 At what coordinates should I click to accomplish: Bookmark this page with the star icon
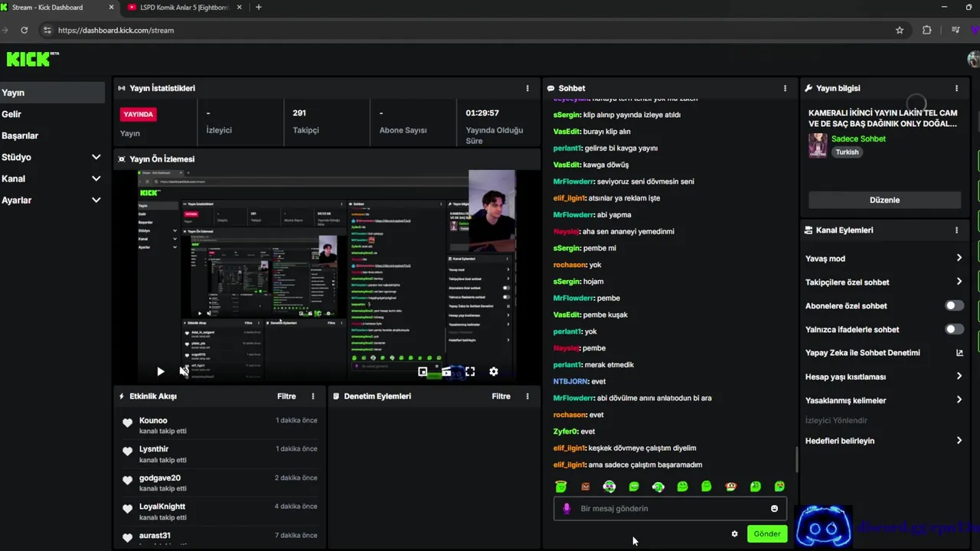pos(900,30)
